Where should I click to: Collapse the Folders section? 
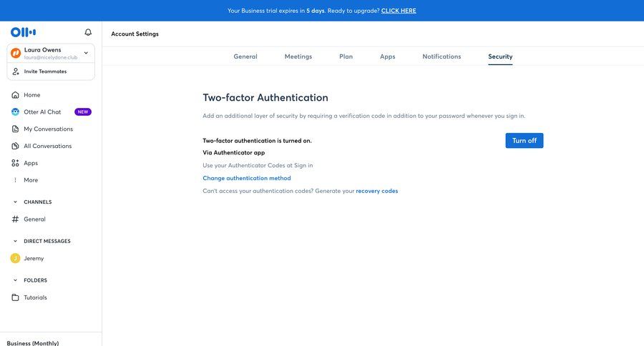(x=15, y=280)
